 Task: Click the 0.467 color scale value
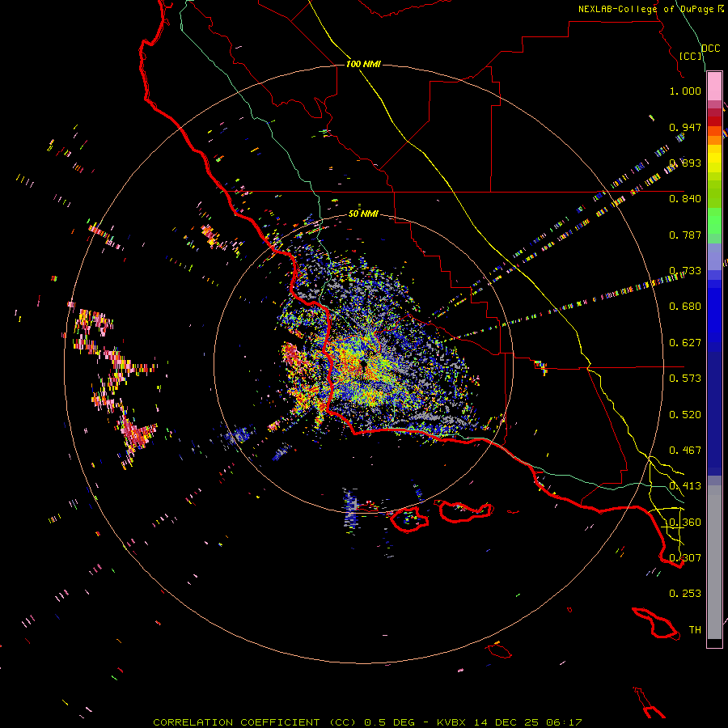click(x=685, y=451)
